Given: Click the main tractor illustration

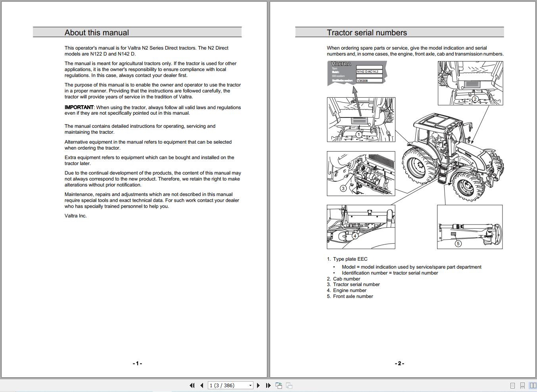Looking at the screenshot, I should 452,158.
